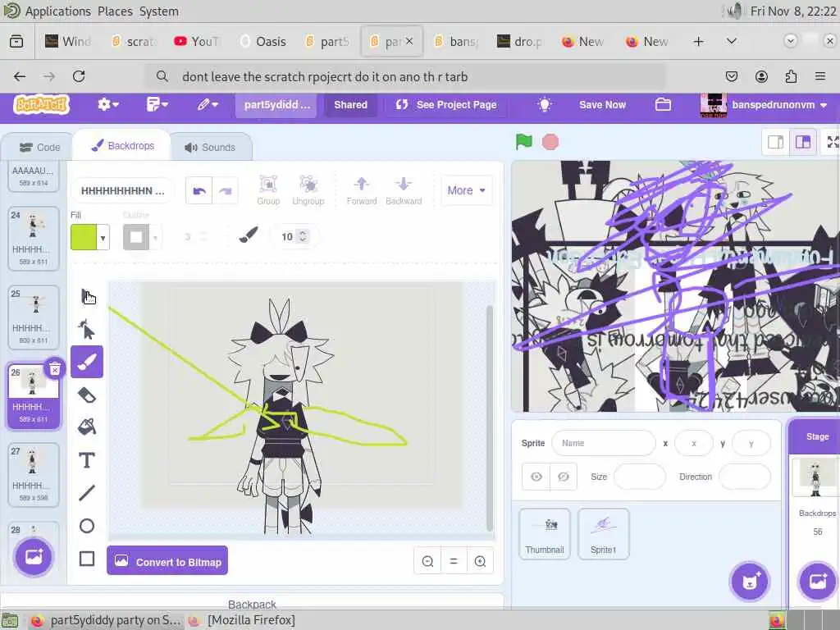Image resolution: width=840 pixels, height=630 pixels.
Task: Select the Rectangle tool
Action: click(x=87, y=558)
